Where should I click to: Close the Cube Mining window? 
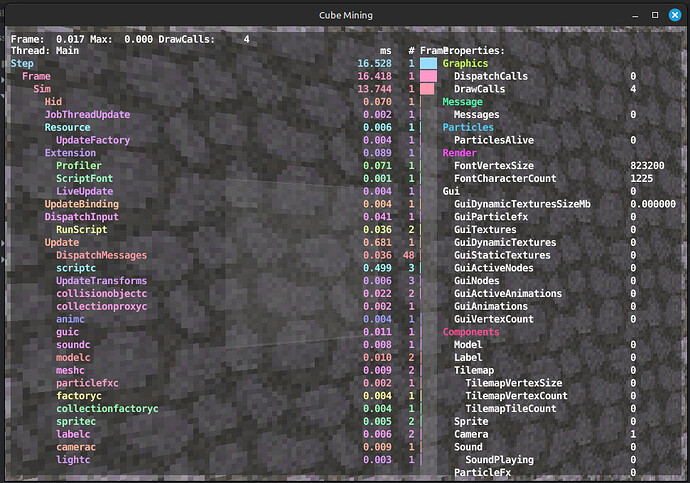(x=674, y=15)
